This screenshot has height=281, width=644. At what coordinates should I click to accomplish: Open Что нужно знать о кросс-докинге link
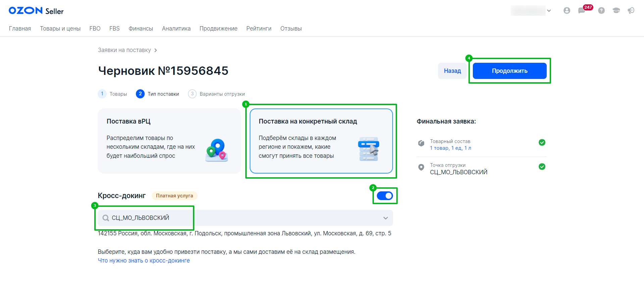[x=144, y=261]
